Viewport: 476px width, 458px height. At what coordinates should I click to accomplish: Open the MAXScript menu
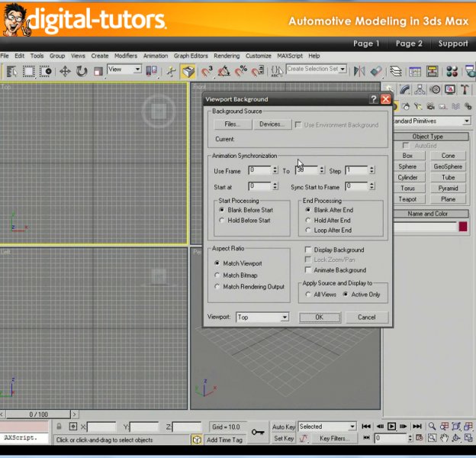(290, 56)
